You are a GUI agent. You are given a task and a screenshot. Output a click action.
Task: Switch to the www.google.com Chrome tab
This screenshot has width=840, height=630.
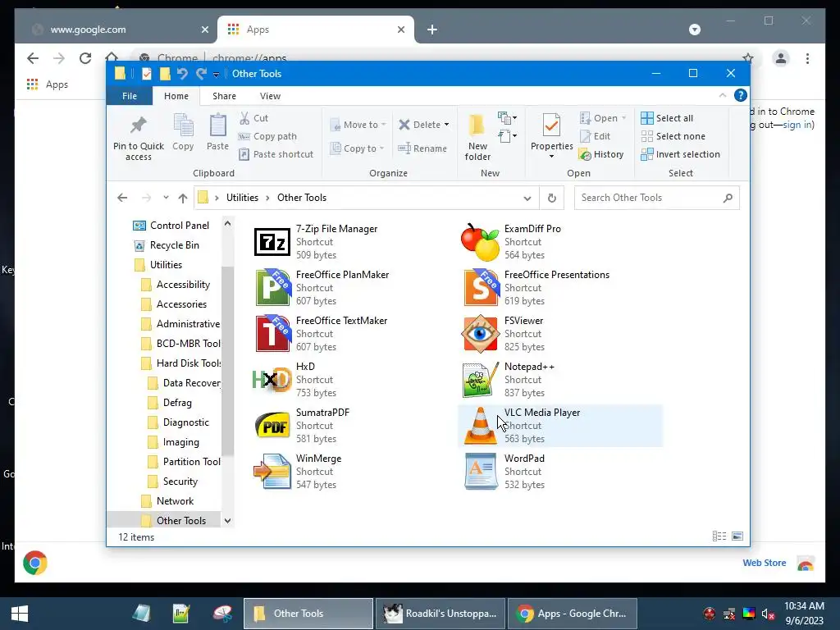click(x=118, y=30)
